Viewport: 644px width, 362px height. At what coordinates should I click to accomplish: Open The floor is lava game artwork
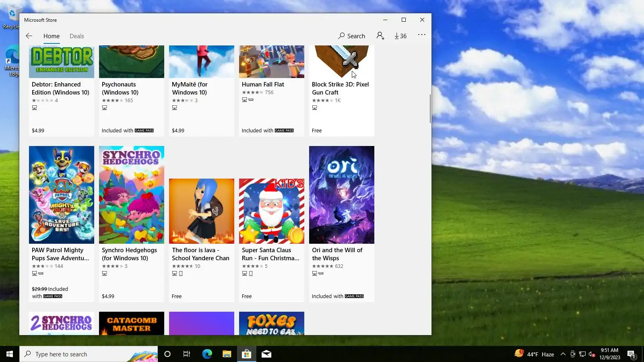[x=202, y=211]
